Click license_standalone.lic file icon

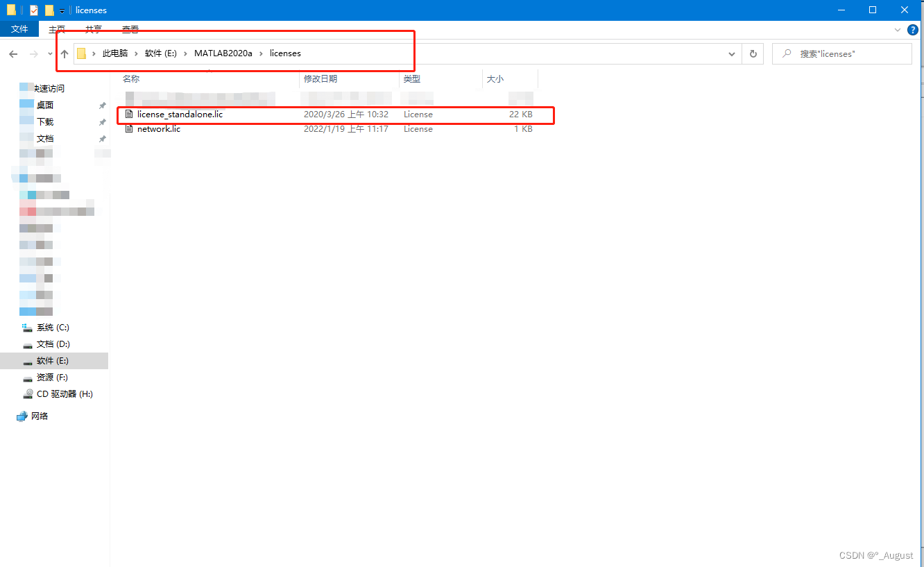click(x=128, y=114)
